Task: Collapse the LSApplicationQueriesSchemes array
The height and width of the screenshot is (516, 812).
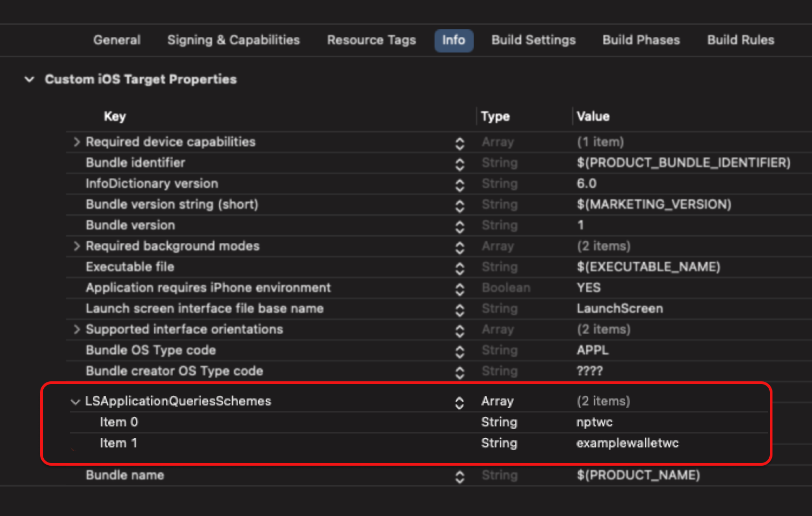Action: [75, 401]
